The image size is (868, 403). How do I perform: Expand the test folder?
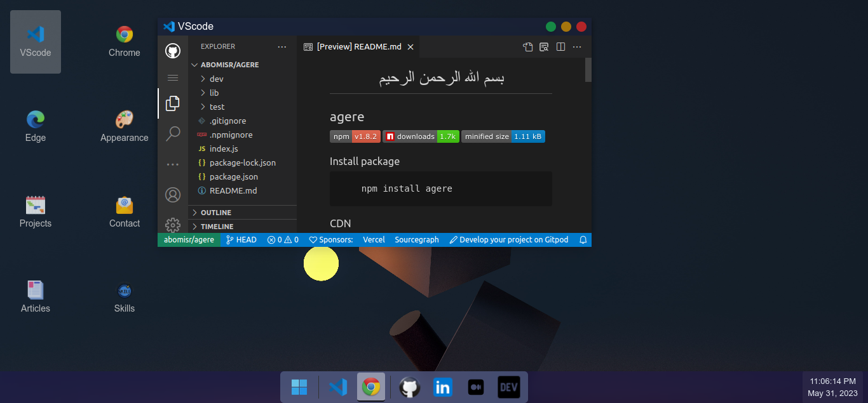243,107
